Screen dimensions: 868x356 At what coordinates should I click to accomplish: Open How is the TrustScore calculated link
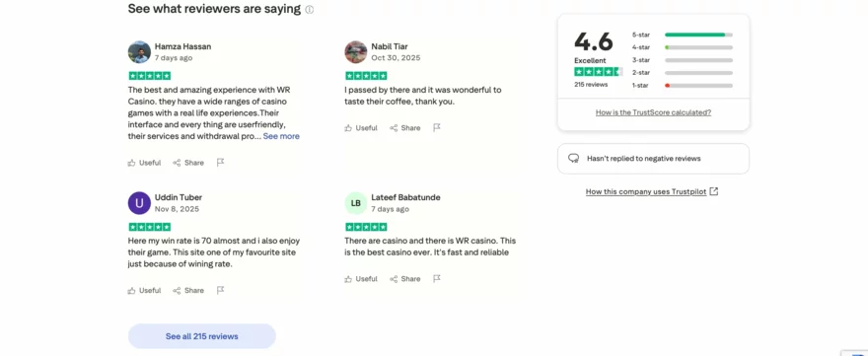coord(653,112)
